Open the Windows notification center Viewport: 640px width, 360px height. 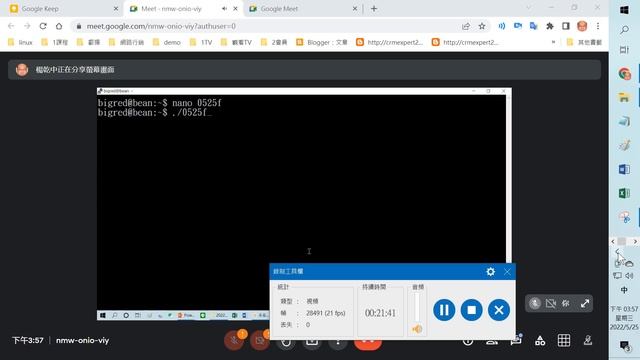pos(624,346)
